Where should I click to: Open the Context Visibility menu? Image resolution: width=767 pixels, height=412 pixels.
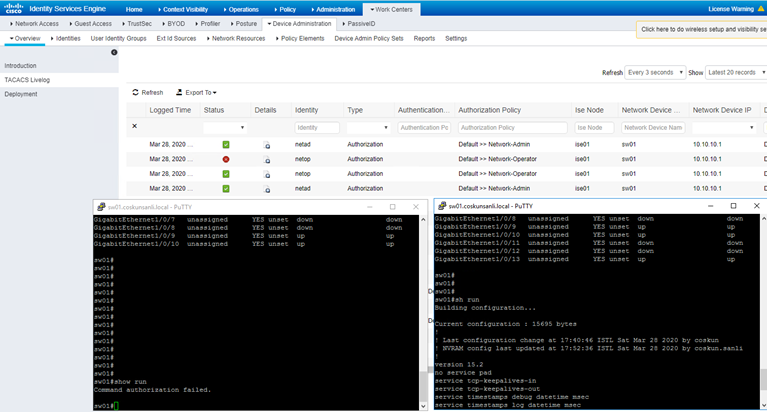pyautogui.click(x=183, y=9)
